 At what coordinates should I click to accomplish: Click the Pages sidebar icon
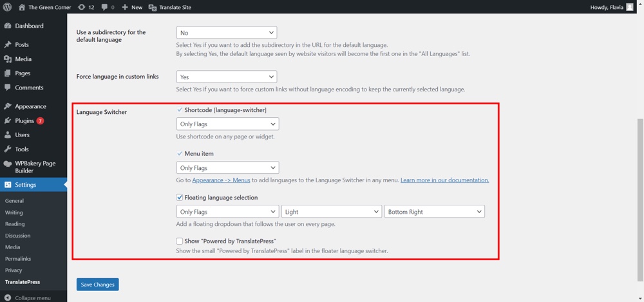(7, 73)
